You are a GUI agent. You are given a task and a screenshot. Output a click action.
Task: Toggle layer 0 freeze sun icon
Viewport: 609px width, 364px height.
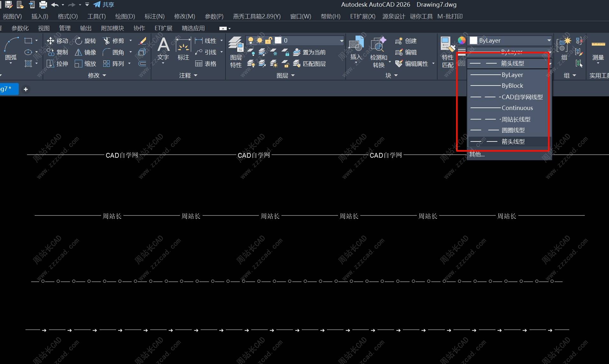tap(260, 40)
